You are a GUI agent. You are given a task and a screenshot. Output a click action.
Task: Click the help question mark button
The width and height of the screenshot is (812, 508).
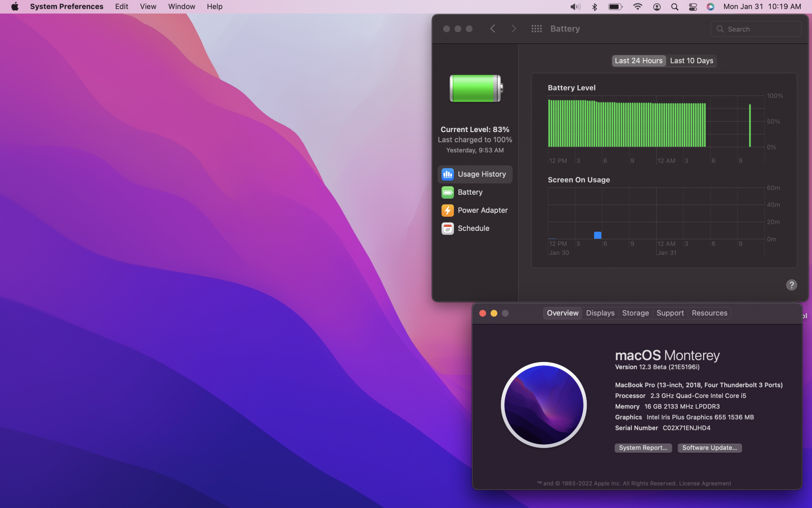click(791, 285)
